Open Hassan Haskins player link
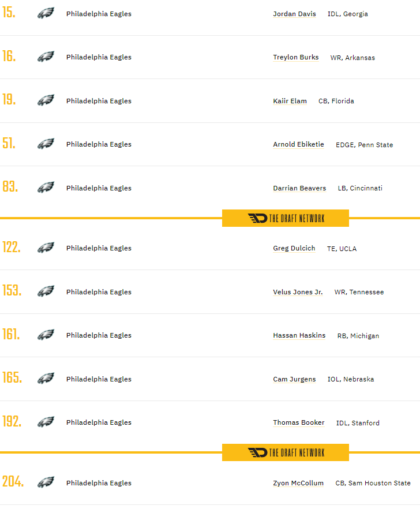Screen dimensions: 420x509 coord(299,335)
